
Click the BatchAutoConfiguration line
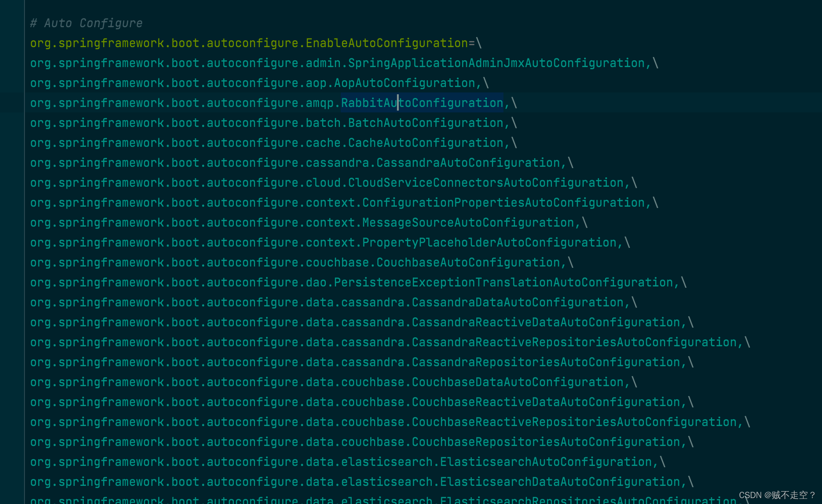[273, 123]
